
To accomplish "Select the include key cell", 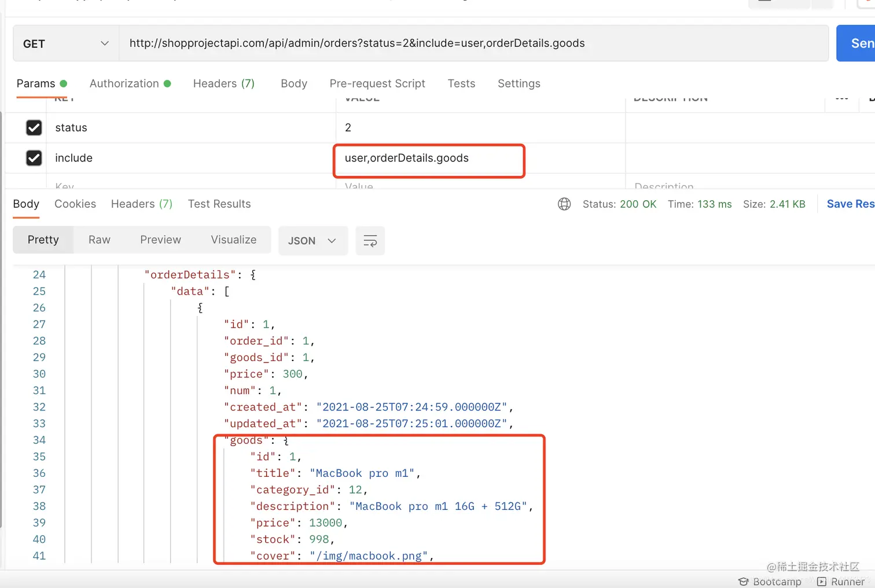I will point(191,158).
